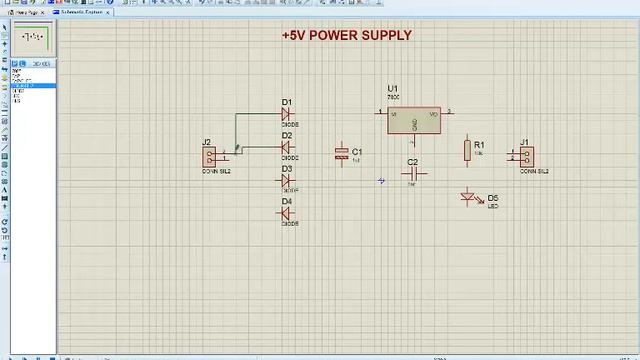Screen dimensions: 640x360
Task: Pick the Wire Label mode tool
Action: pyautogui.click(x=4, y=52)
